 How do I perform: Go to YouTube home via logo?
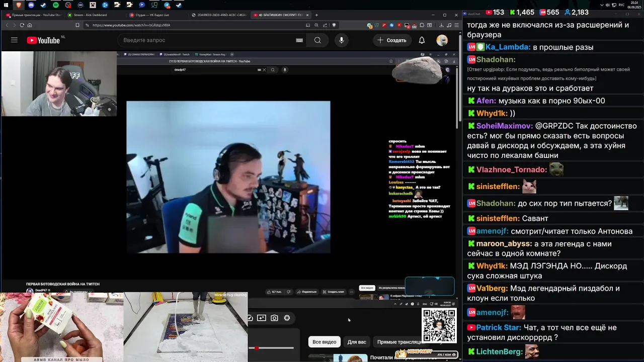click(x=43, y=40)
